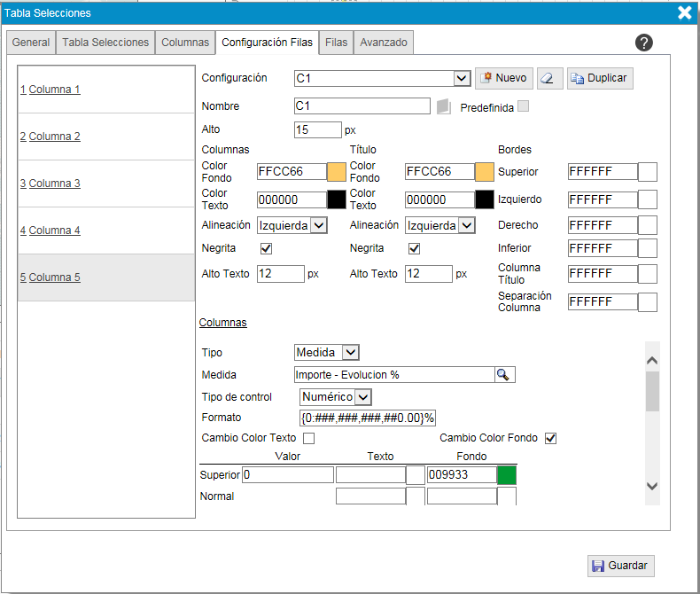The height and width of the screenshot is (594, 700).
Task: Open the Tabla Selecciones tab
Action: pos(105,43)
